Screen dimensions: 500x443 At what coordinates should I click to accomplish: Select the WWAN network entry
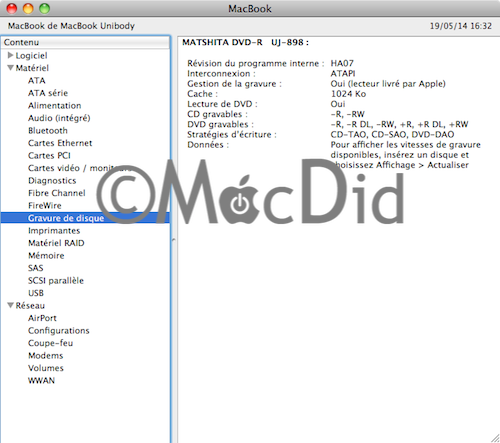(41, 381)
